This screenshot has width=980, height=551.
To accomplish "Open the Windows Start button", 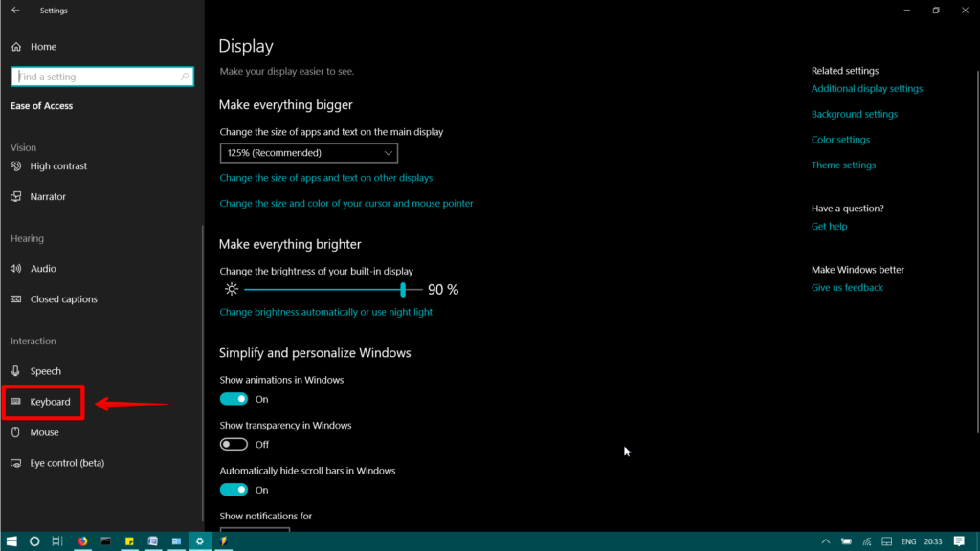I will coord(11,541).
